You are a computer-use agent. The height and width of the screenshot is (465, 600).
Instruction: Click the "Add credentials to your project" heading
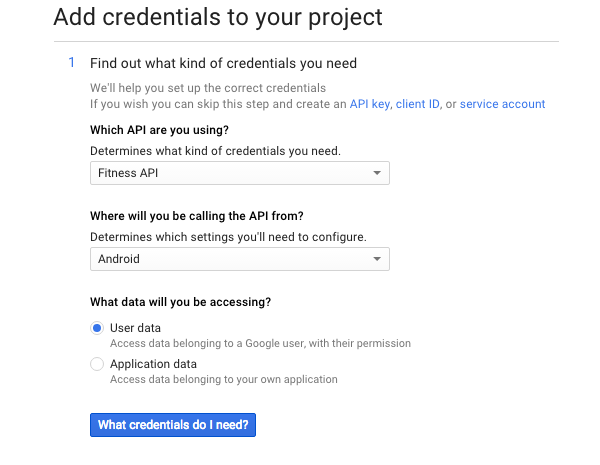coord(218,17)
